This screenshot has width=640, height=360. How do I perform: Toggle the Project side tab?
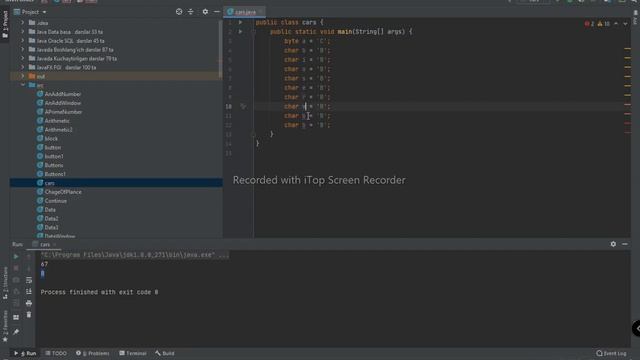[5, 24]
